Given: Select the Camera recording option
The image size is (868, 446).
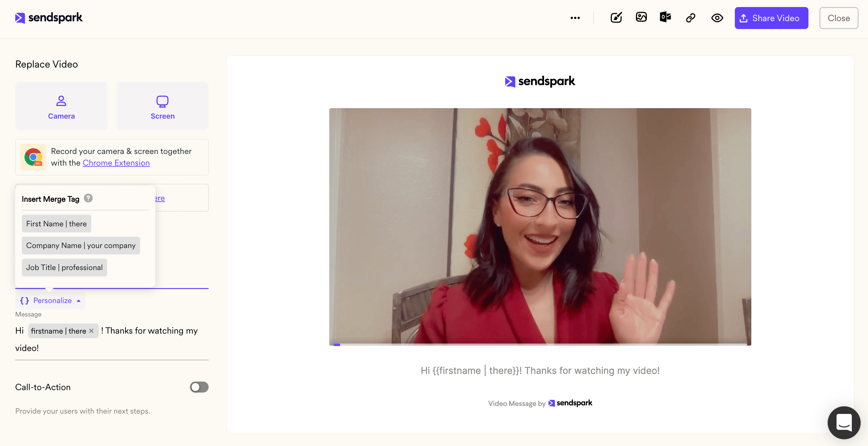Looking at the screenshot, I should click(61, 106).
